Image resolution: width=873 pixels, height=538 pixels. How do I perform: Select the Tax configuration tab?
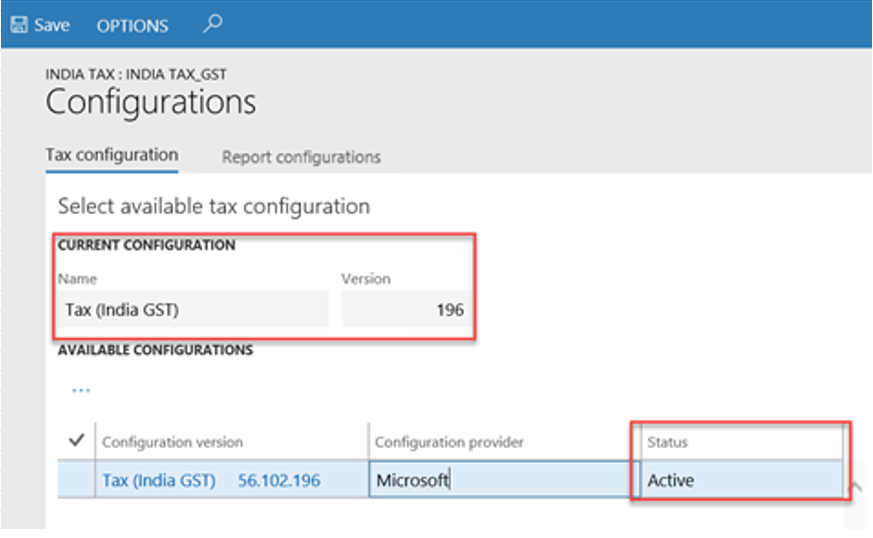112,155
